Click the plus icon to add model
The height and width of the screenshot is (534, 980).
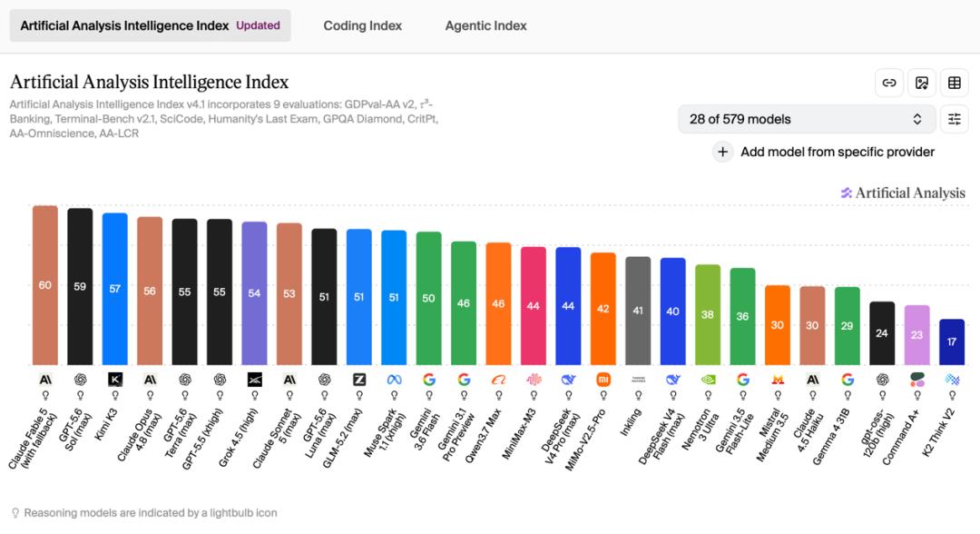pos(722,152)
